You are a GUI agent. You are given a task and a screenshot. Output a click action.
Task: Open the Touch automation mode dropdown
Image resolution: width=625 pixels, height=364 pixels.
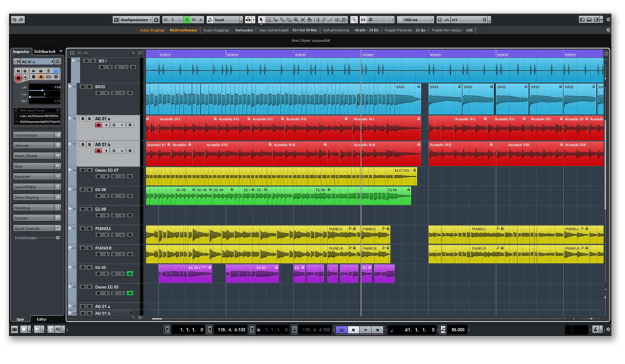(228, 20)
